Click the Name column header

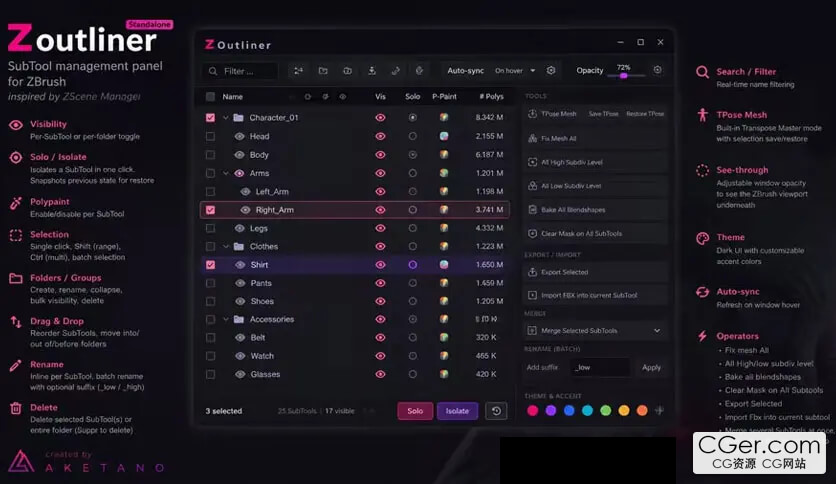(x=232, y=96)
